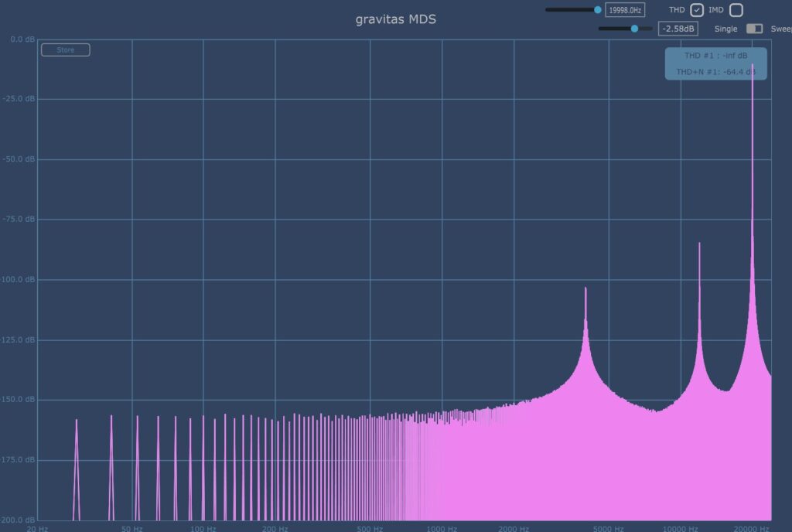Click the 1000 Hz axis label
Screen dimensions: 792x532
pos(441,529)
